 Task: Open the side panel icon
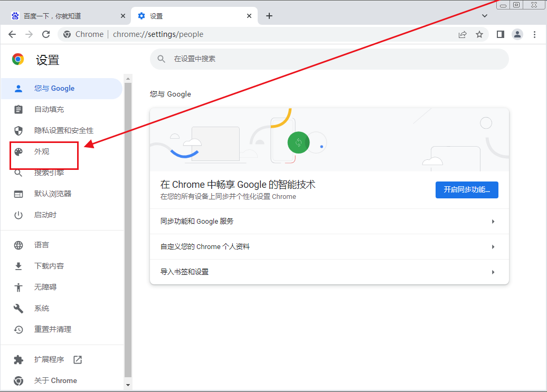click(x=500, y=34)
